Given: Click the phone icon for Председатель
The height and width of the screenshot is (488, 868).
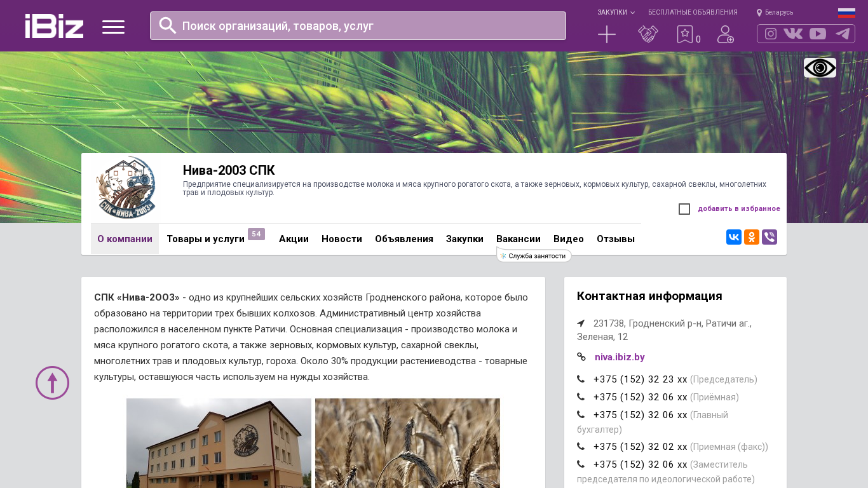Looking at the screenshot, I should pos(581,379).
